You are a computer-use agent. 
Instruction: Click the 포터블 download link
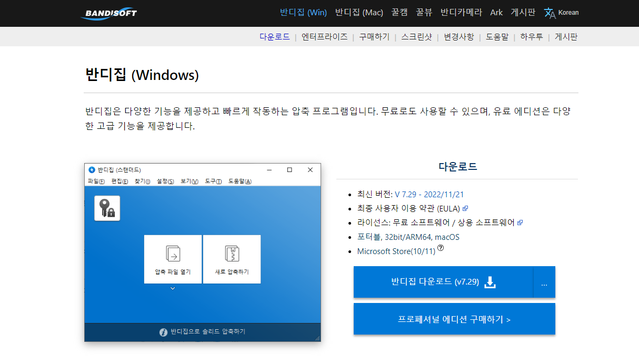(x=370, y=237)
